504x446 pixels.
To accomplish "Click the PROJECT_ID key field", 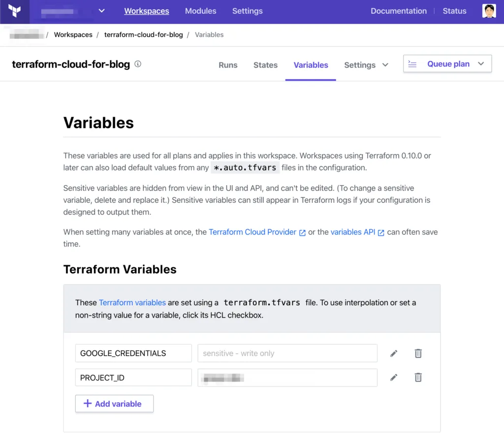I will click(x=133, y=378).
